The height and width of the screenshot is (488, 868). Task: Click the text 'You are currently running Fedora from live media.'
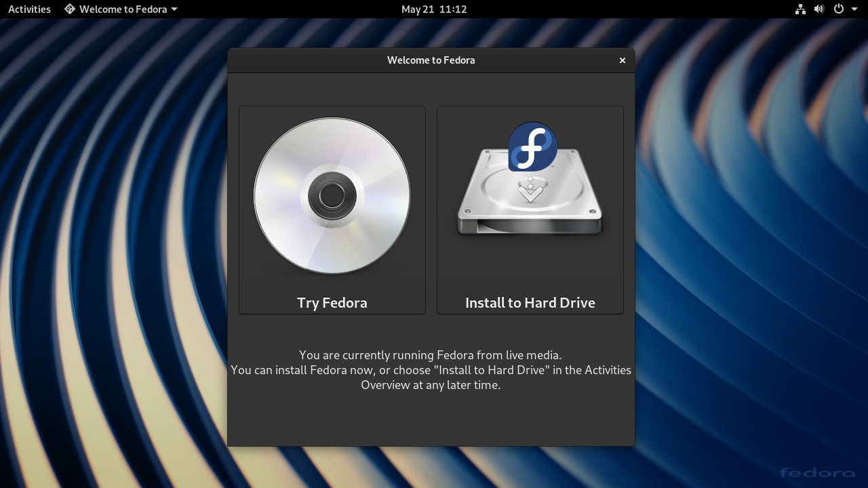click(431, 354)
